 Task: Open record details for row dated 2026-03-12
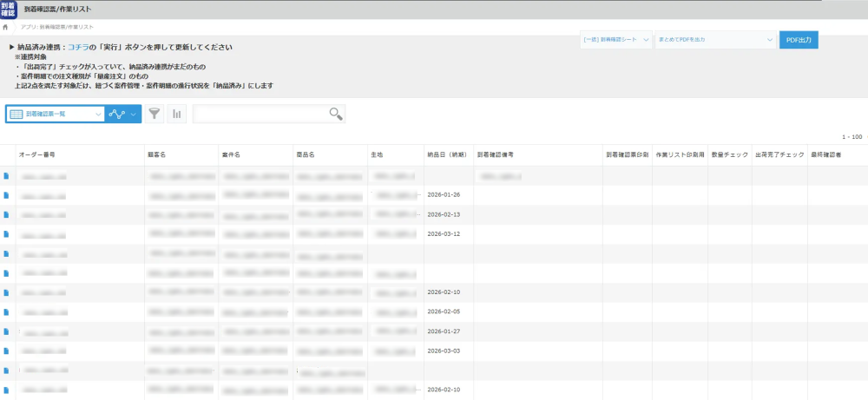pos(6,234)
